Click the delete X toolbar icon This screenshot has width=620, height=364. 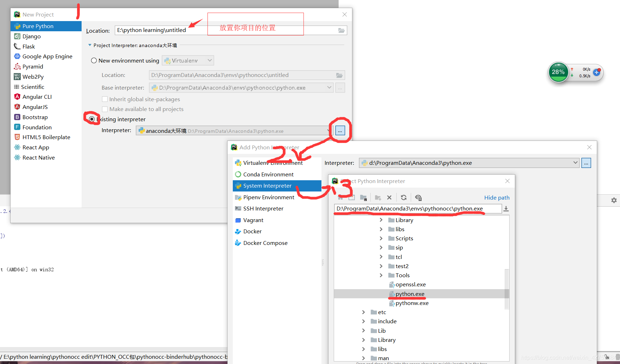point(389,197)
